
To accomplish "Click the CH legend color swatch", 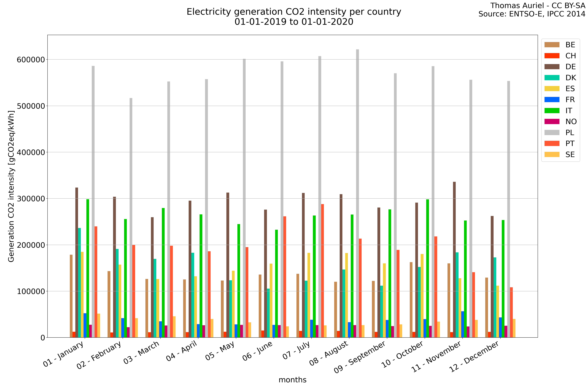I will pos(552,56).
